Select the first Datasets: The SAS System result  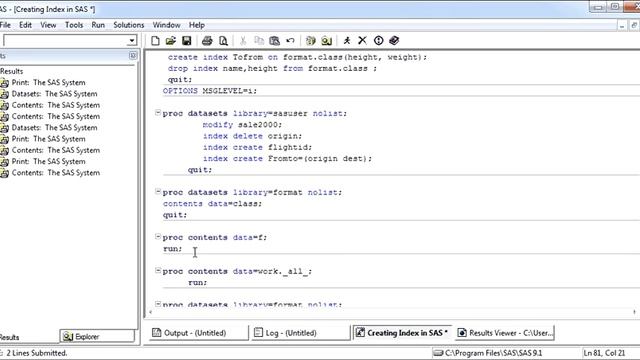[x=54, y=94]
